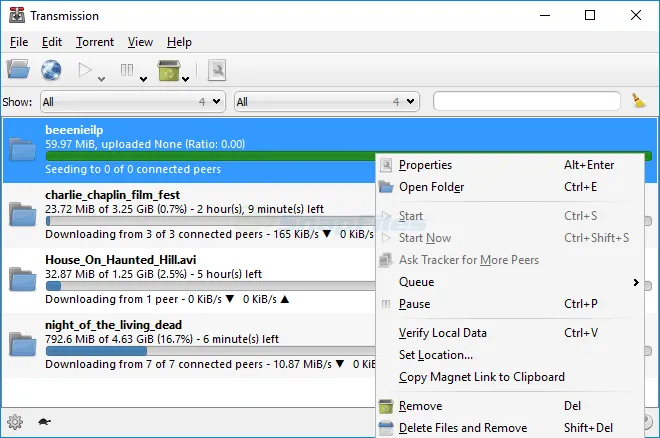Image resolution: width=660 pixels, height=438 pixels.
Task: Open a torrent file with the folder icon
Action: (18, 69)
